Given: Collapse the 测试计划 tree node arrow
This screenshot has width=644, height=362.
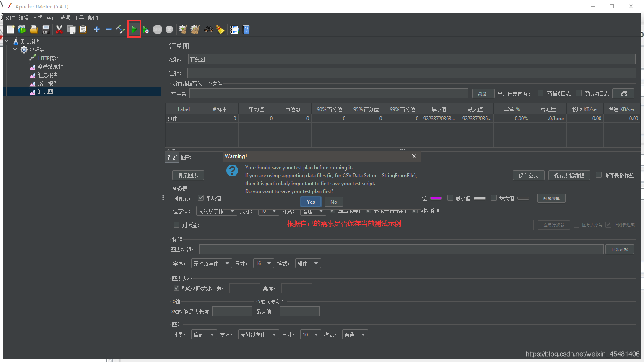Looking at the screenshot, I should [7, 41].
